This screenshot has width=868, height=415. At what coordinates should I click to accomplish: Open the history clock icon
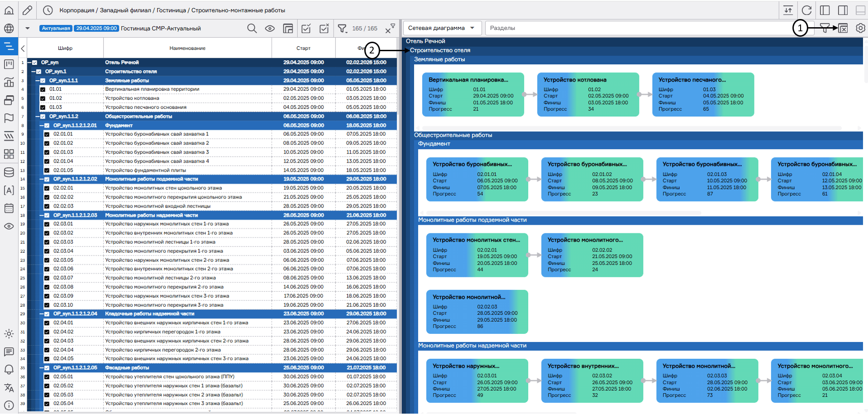coord(48,10)
